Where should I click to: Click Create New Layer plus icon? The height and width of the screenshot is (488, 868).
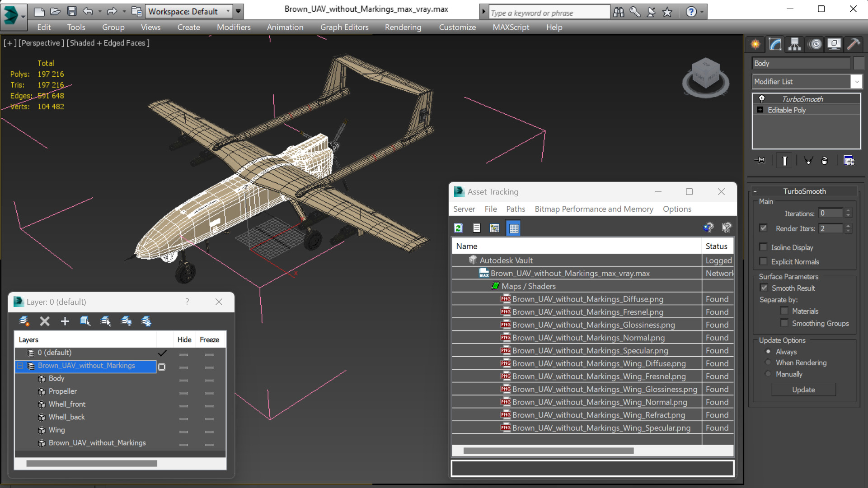tap(65, 321)
